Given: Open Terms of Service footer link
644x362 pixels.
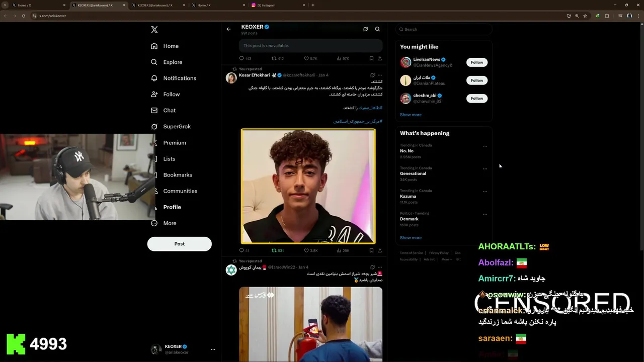Looking at the screenshot, I should 411,253.
